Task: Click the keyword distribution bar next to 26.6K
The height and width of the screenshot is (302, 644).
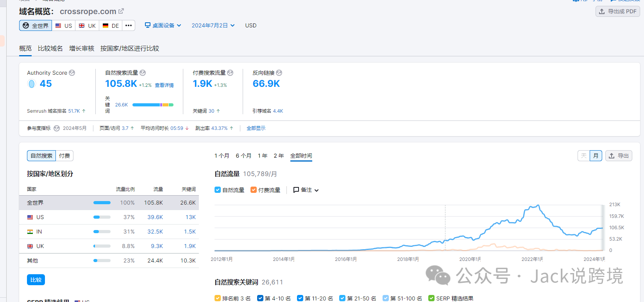Action: coord(153,105)
